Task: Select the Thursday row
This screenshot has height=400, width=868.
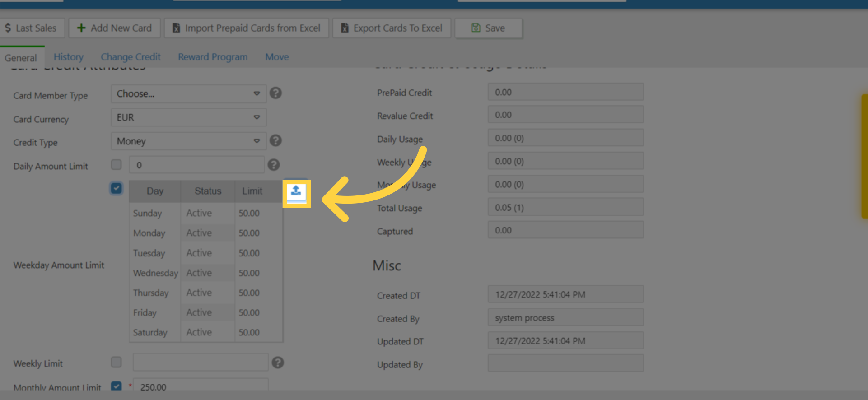Action: coord(206,293)
